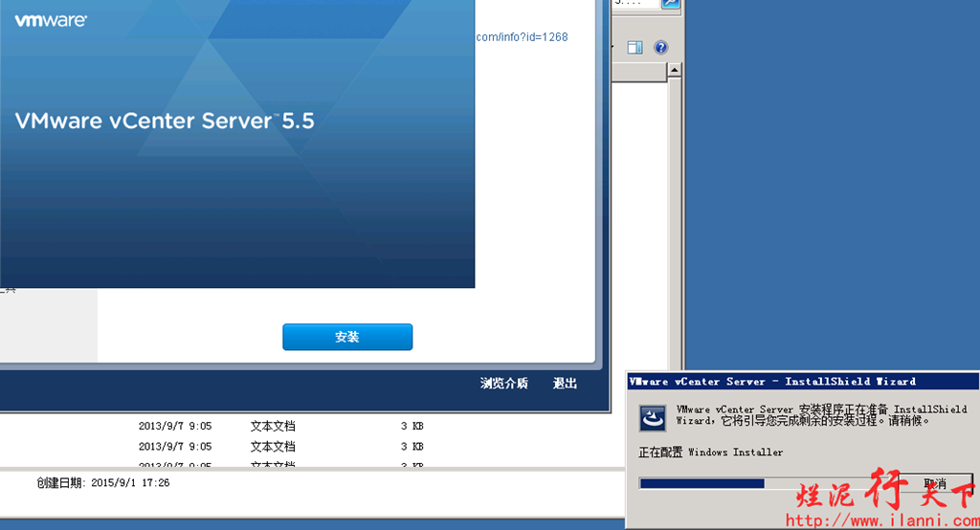Click the InstallShield Wizard setup icon

653,417
